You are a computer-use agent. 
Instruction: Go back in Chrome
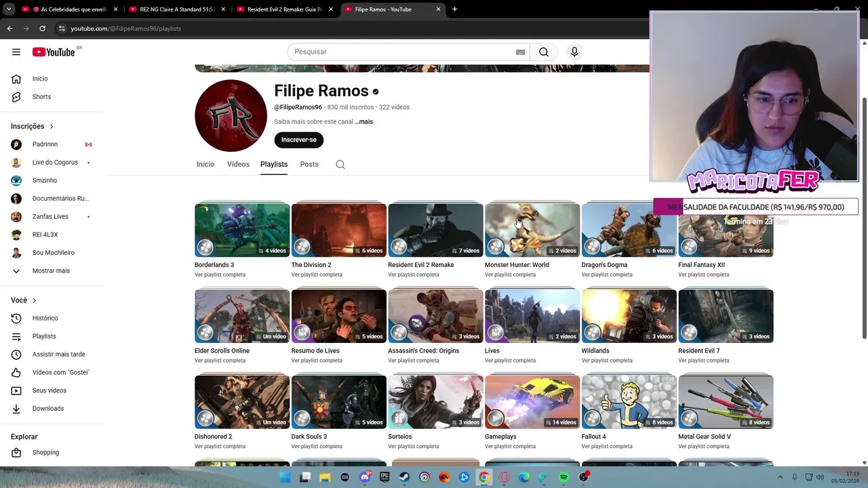click(9, 28)
